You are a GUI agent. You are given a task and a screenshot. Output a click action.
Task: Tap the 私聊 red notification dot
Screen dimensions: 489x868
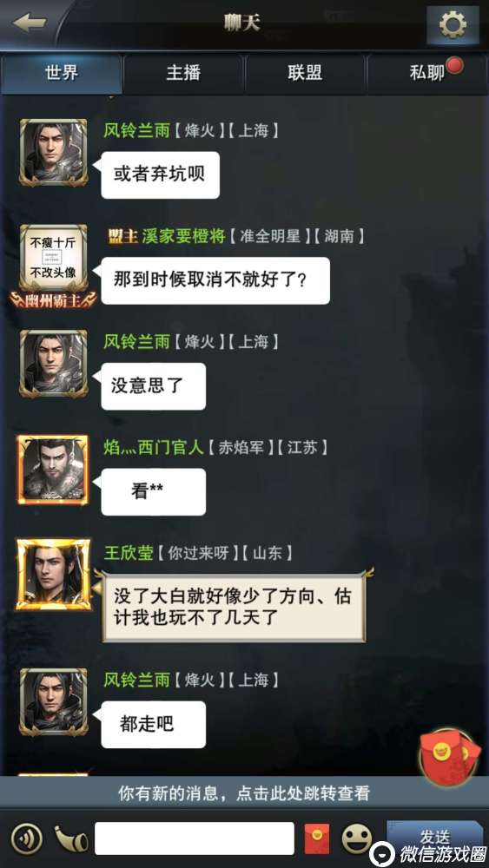pos(455,66)
